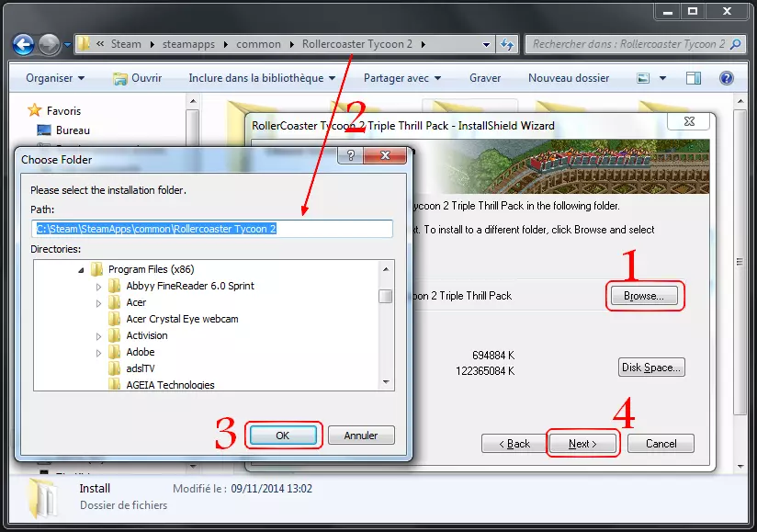Select the steamapps breadcrumb segment
Viewport: 757px width, 532px height.
coord(188,44)
